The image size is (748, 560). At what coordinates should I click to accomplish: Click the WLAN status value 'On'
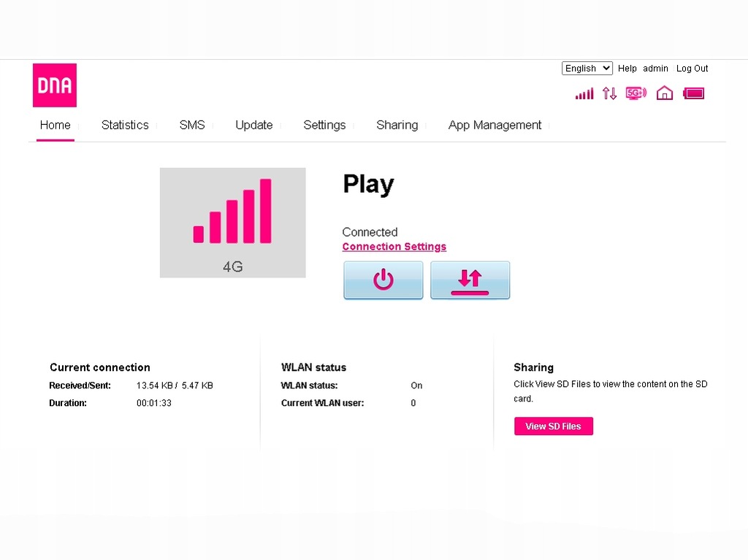pos(416,386)
